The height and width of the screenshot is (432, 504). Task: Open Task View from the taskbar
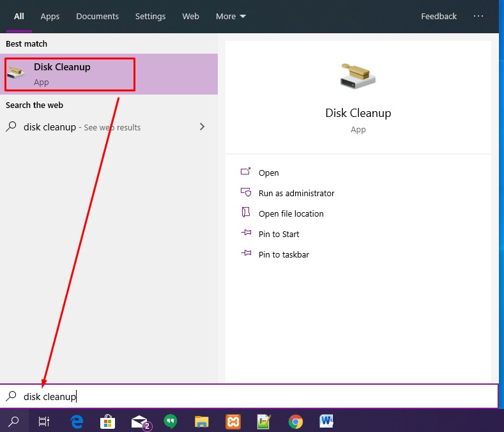(x=44, y=421)
